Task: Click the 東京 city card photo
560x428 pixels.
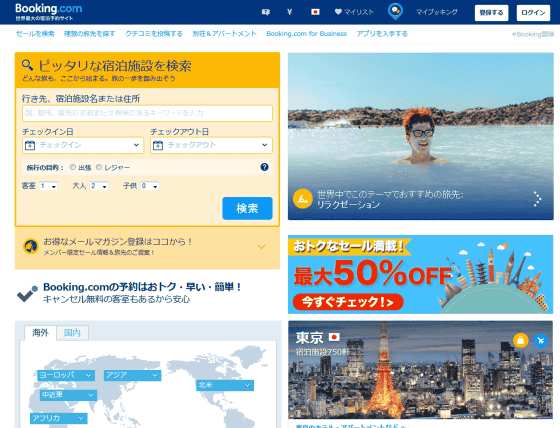Action: click(x=420, y=370)
